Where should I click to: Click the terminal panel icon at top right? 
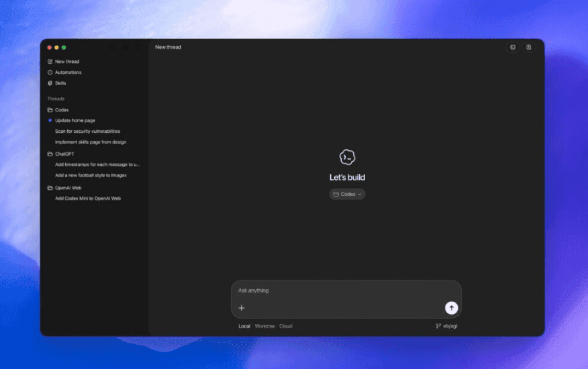513,47
